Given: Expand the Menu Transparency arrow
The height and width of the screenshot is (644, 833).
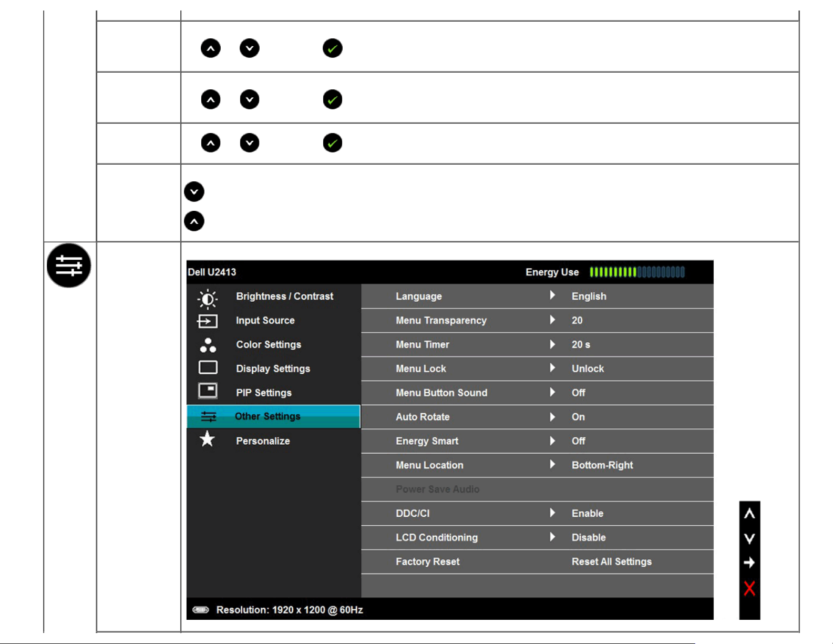Looking at the screenshot, I should [552, 320].
